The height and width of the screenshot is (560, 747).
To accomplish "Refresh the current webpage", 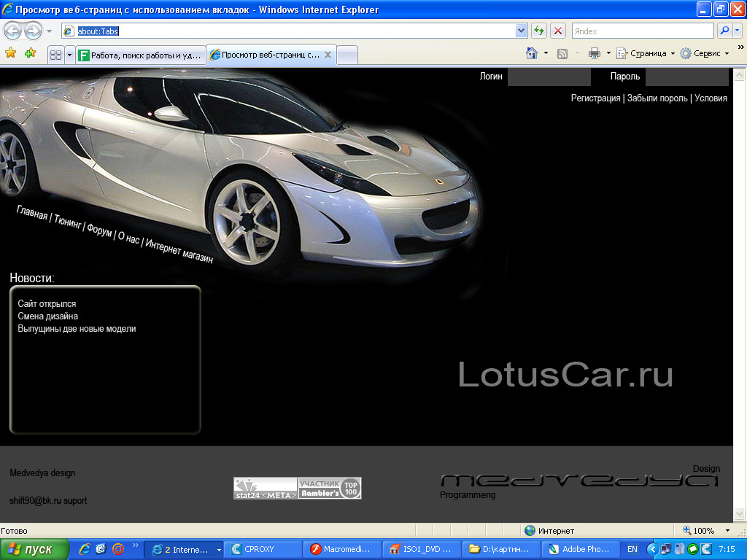I will tap(538, 31).
